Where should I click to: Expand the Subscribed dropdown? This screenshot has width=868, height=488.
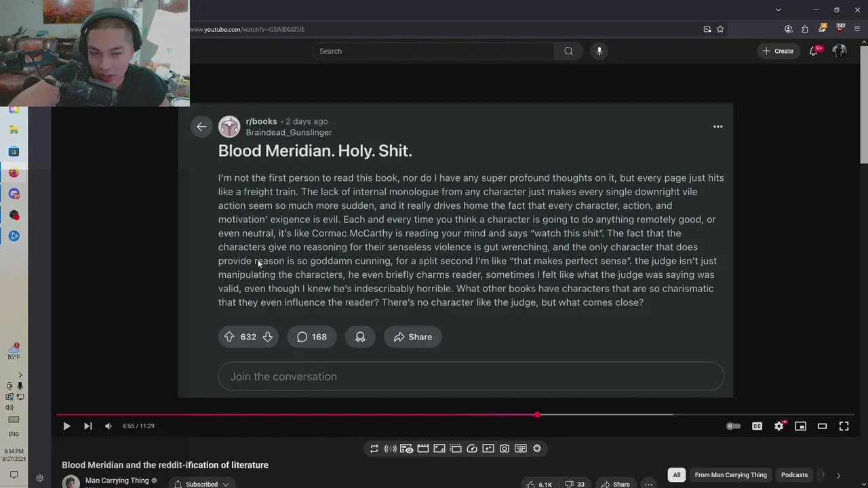201,484
